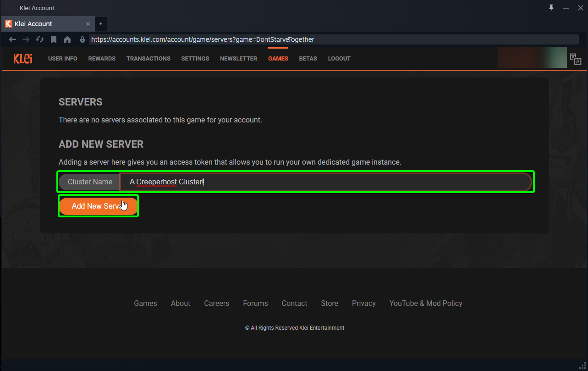Click the Klei logo in the navbar

(x=23, y=59)
